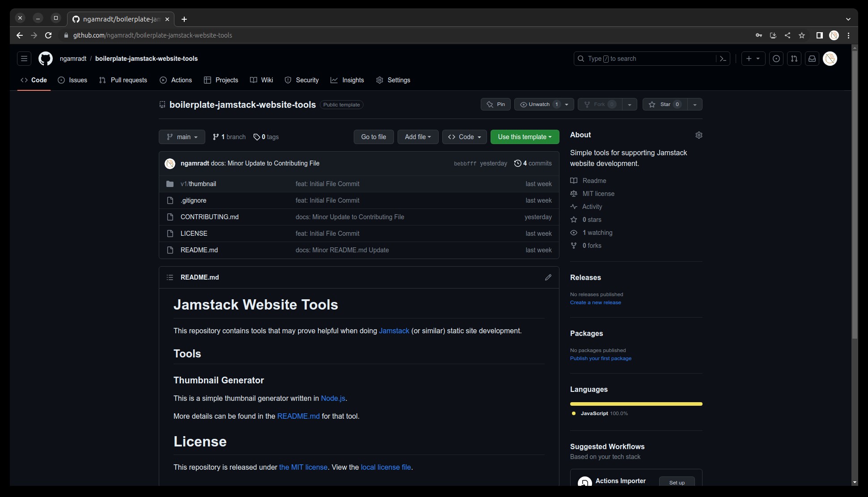
Task: Click the password key icon in address bar
Action: pyautogui.click(x=759, y=35)
